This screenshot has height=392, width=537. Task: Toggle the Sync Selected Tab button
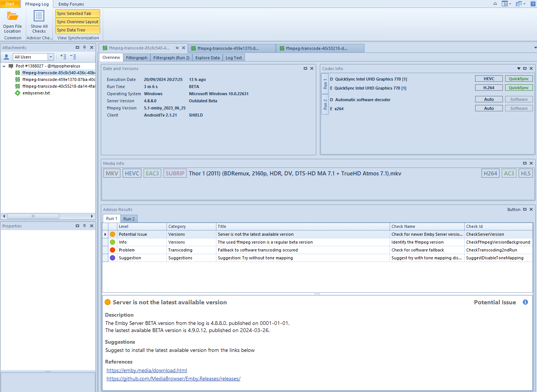click(77, 13)
